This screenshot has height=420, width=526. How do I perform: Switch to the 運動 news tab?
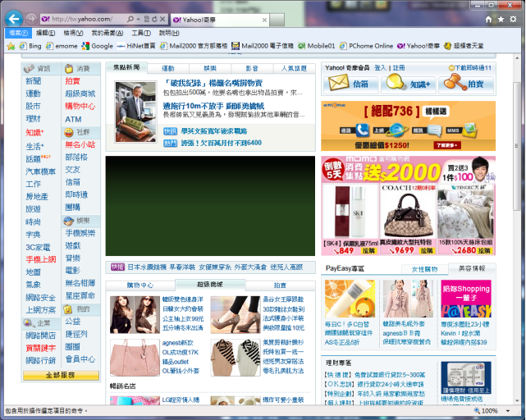168,68
